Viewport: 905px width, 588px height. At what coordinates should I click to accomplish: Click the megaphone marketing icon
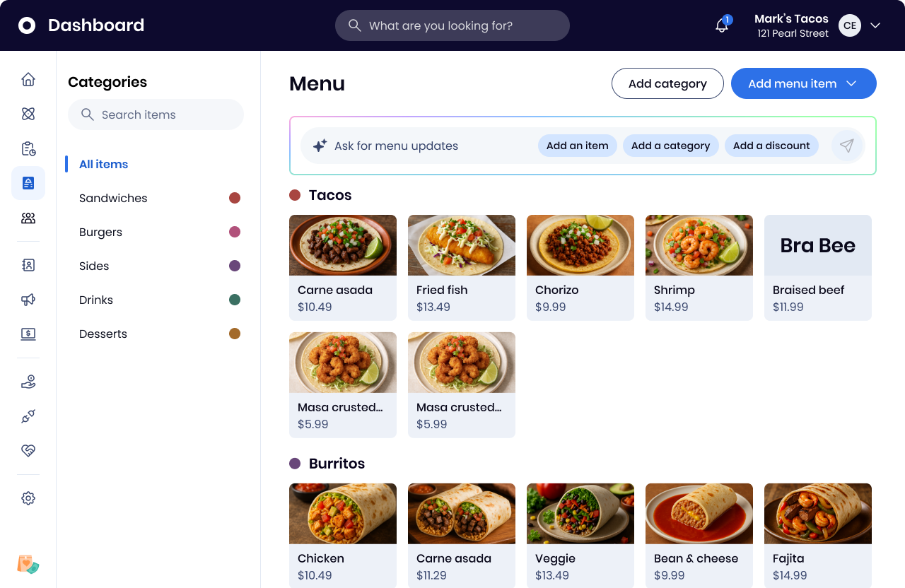pyautogui.click(x=28, y=300)
